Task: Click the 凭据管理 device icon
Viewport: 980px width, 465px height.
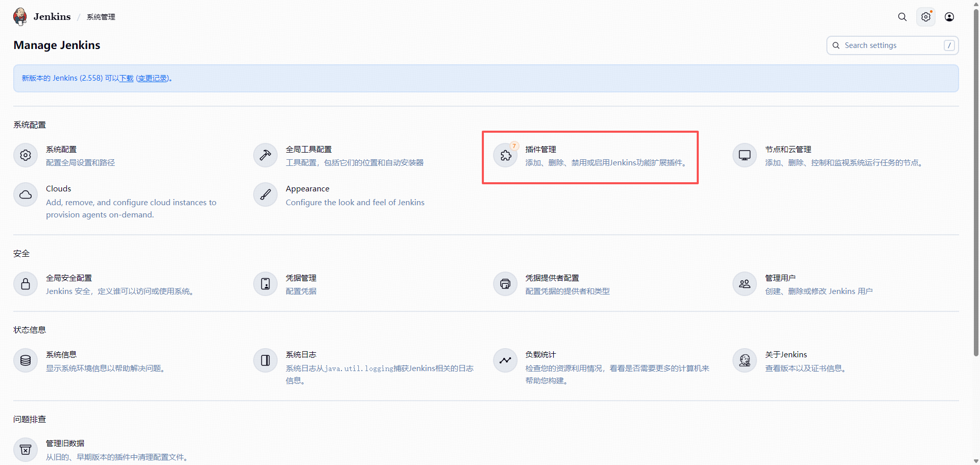Action: tap(265, 284)
